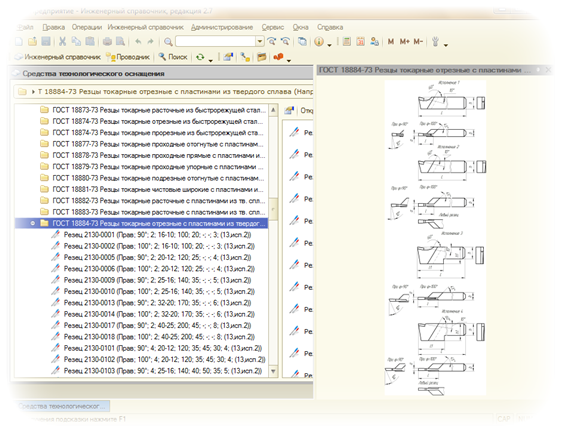Open dropdown arrow next to tools icon
Viewport: 561px width, 432px height.
[x=446, y=45]
